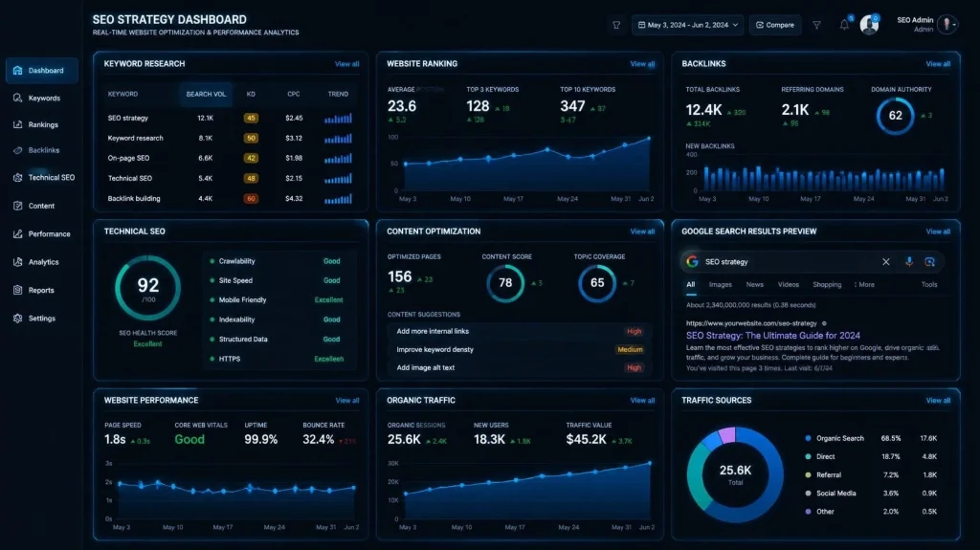View all in Keyword Research panel
The image size is (980, 550).
pyautogui.click(x=346, y=64)
